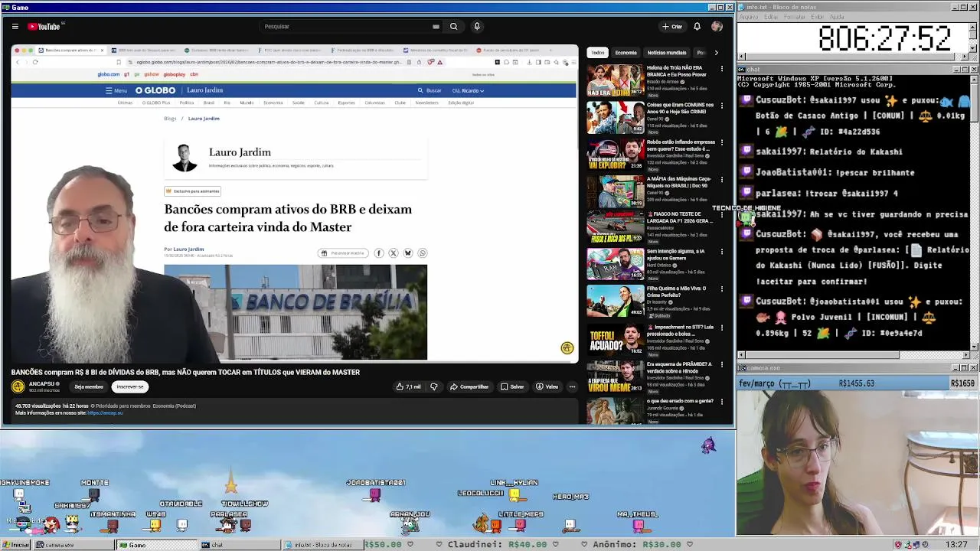Open the on-screen keyboard icon in search box
The image size is (980, 551).
click(x=436, y=26)
